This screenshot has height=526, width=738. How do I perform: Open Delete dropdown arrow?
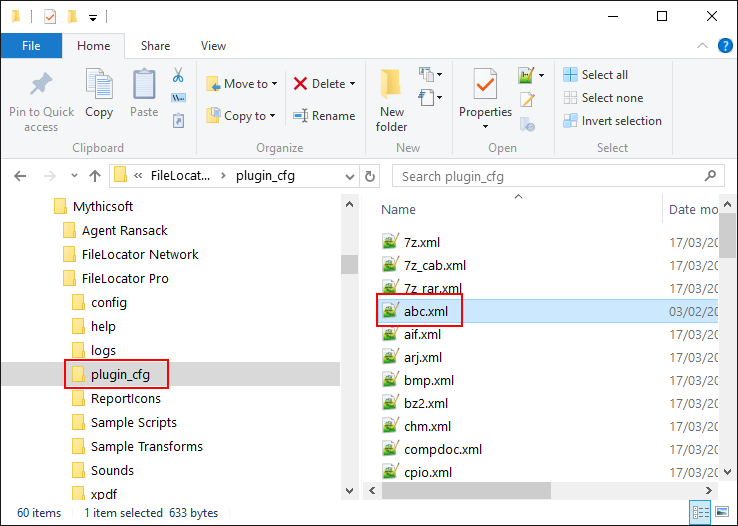353,84
